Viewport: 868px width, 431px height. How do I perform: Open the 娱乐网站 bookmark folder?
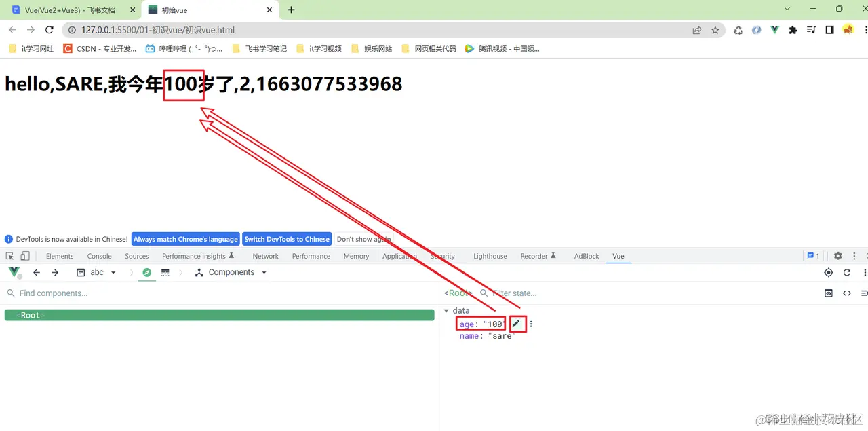pos(372,49)
